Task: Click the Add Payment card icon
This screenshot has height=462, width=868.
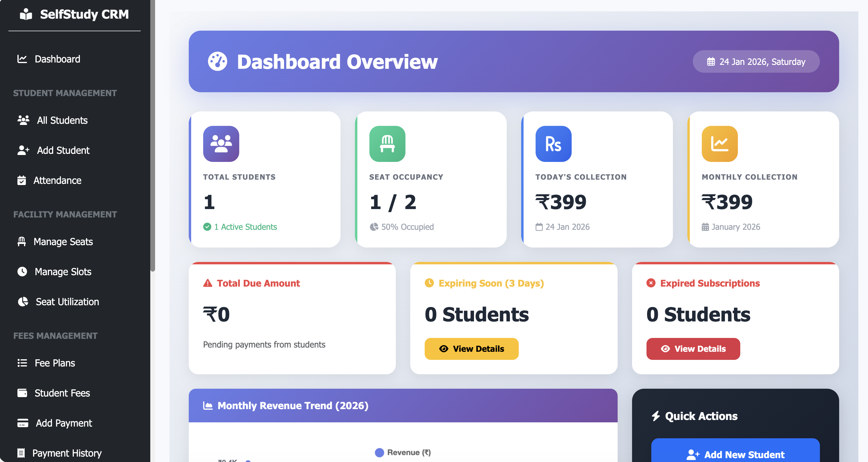Action: click(x=22, y=423)
